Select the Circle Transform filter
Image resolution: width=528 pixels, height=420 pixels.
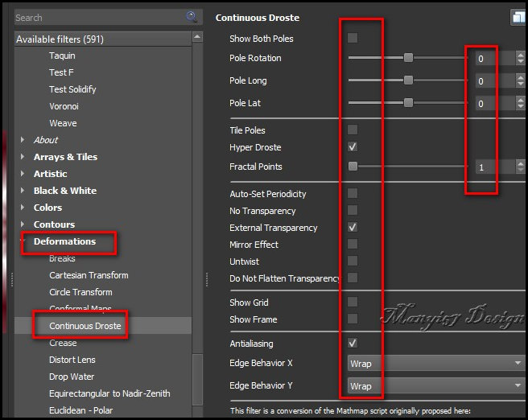point(80,292)
